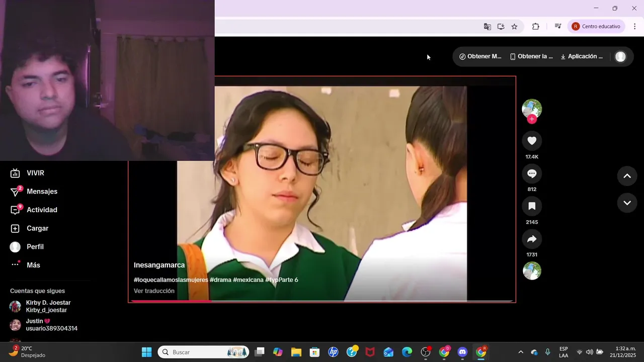Click Ver traducción under the caption
This screenshot has height=362, width=644.
[x=154, y=291]
